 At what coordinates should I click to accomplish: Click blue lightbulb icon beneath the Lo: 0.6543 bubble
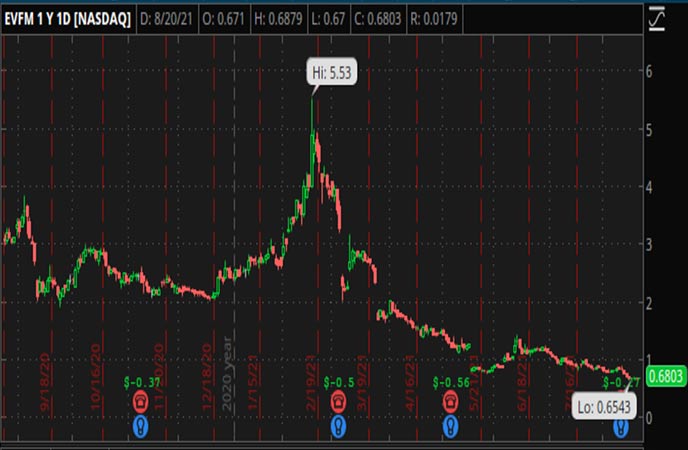[621, 428]
